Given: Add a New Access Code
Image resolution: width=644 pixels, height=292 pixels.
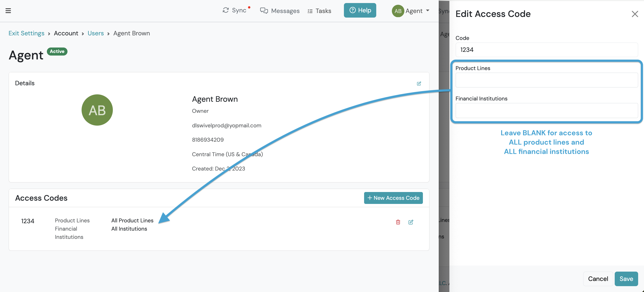Looking at the screenshot, I should (x=393, y=198).
